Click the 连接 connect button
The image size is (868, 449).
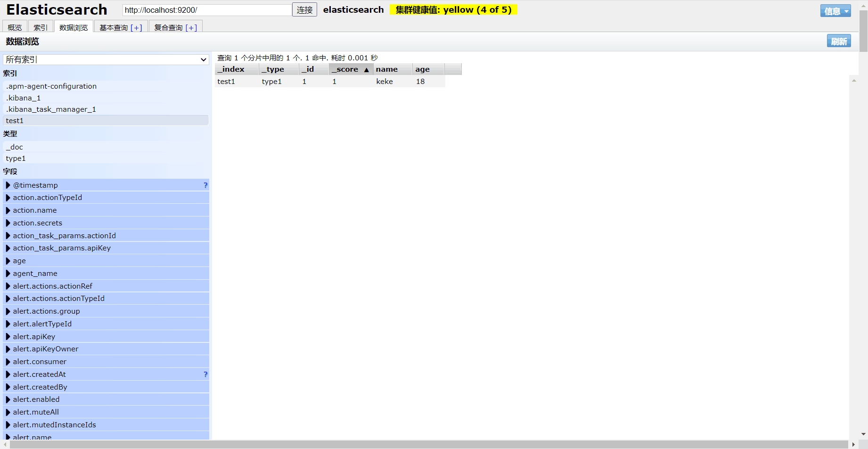coord(304,9)
